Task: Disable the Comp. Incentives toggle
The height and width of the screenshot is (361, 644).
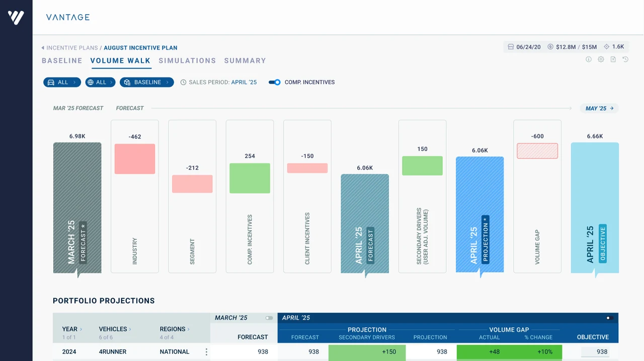Action: [x=274, y=82]
